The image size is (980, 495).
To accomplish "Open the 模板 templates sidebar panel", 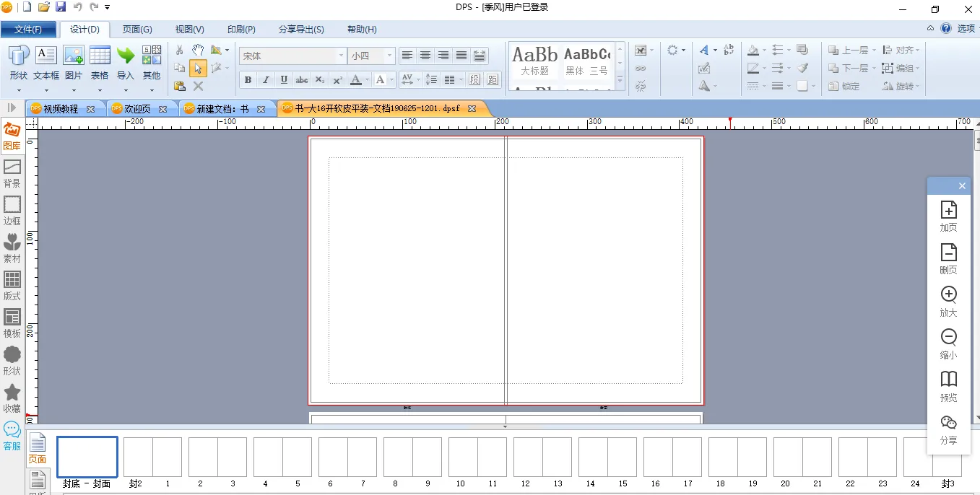I will 12,323.
